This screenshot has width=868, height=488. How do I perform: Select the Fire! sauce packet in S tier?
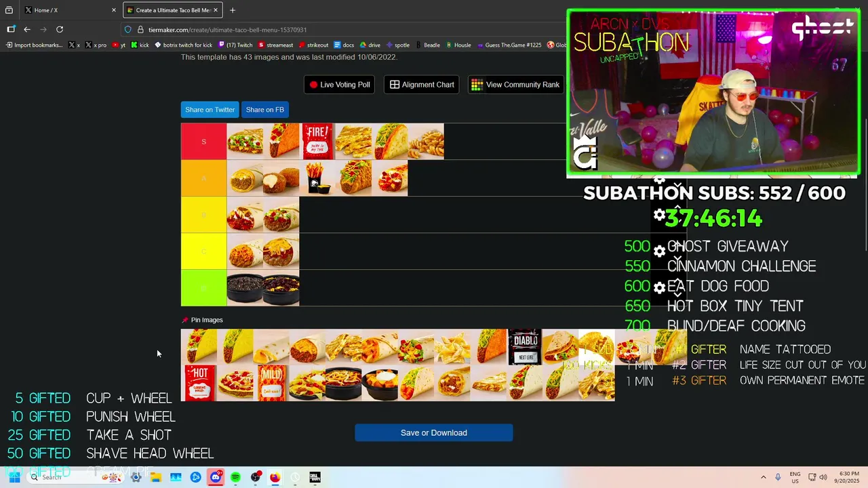coord(317,142)
